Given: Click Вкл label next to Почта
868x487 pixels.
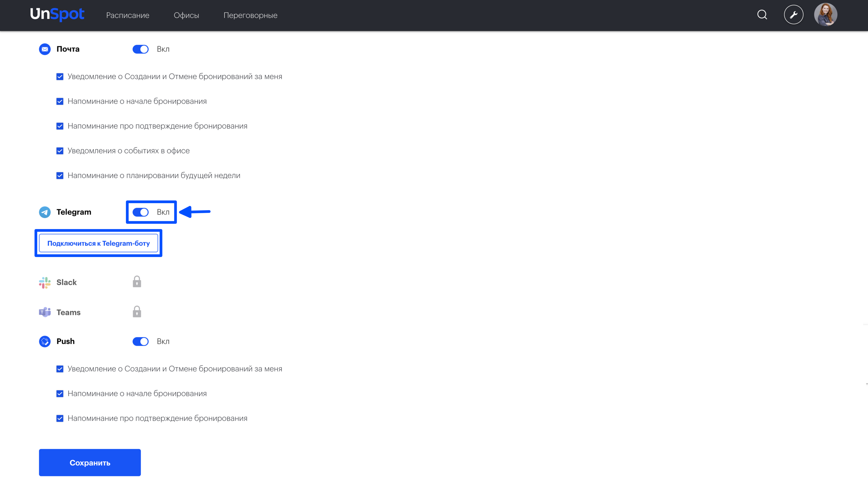Looking at the screenshot, I should (x=163, y=49).
